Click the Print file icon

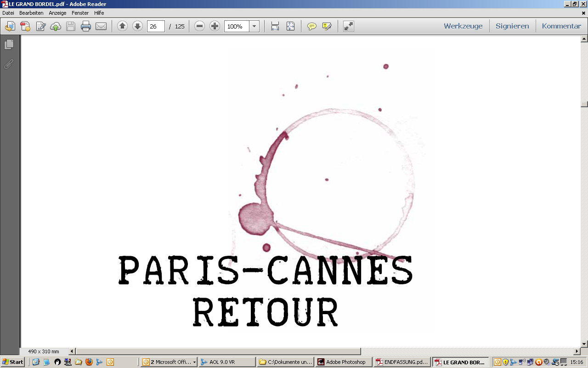(86, 26)
